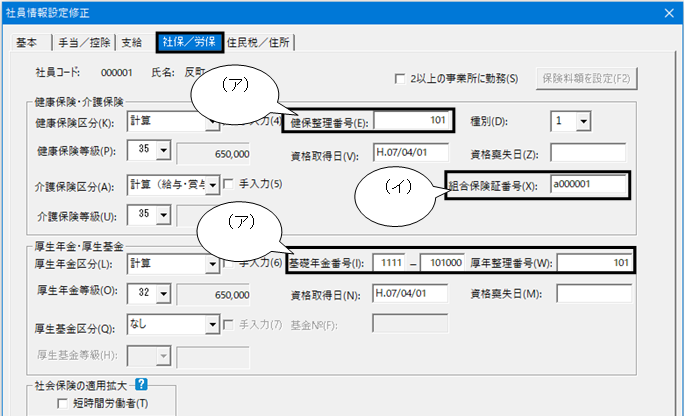Screen dimensions: 685x417
Task: Go to the 住民税／住所 tab
Action: [x=258, y=42]
